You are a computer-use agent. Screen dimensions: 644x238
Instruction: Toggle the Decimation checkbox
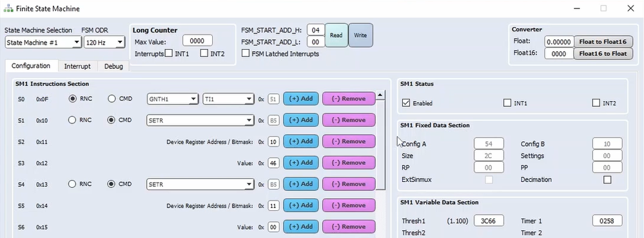607,180
